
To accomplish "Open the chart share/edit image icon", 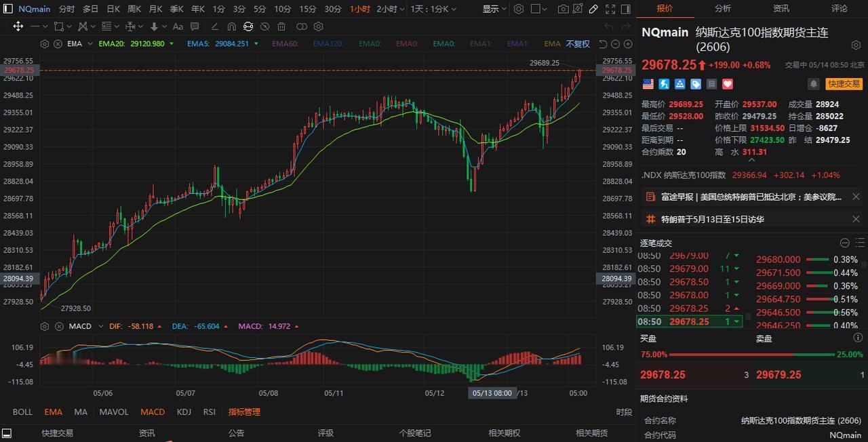I will tap(577, 9).
